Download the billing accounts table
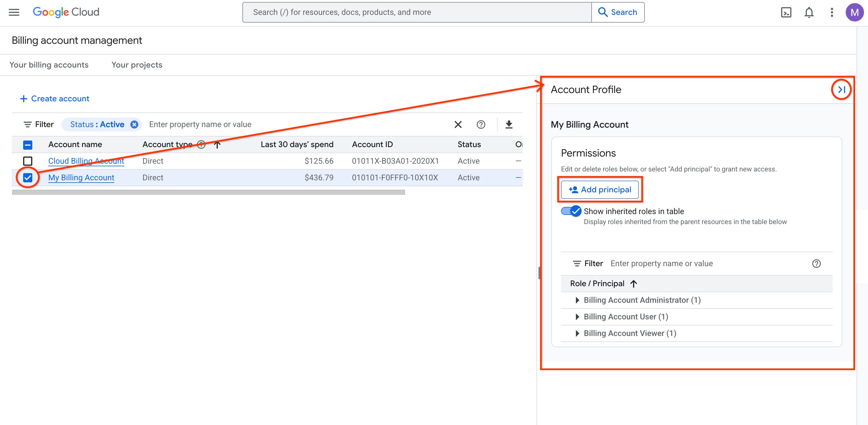This screenshot has height=425, width=868. tap(509, 124)
